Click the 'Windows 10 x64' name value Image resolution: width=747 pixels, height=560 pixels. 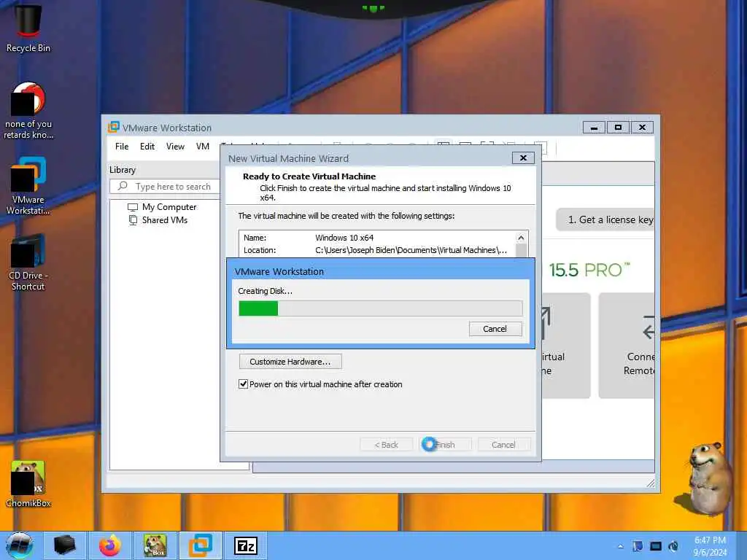[344, 238]
